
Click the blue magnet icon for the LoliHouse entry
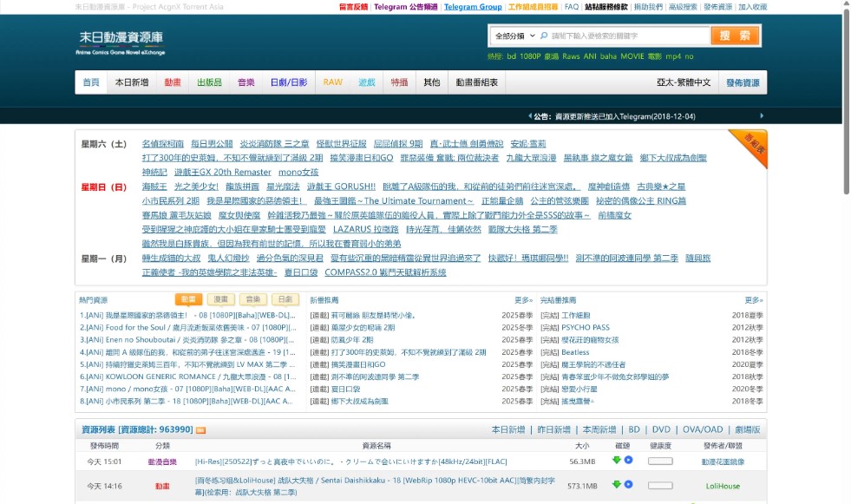628,484
